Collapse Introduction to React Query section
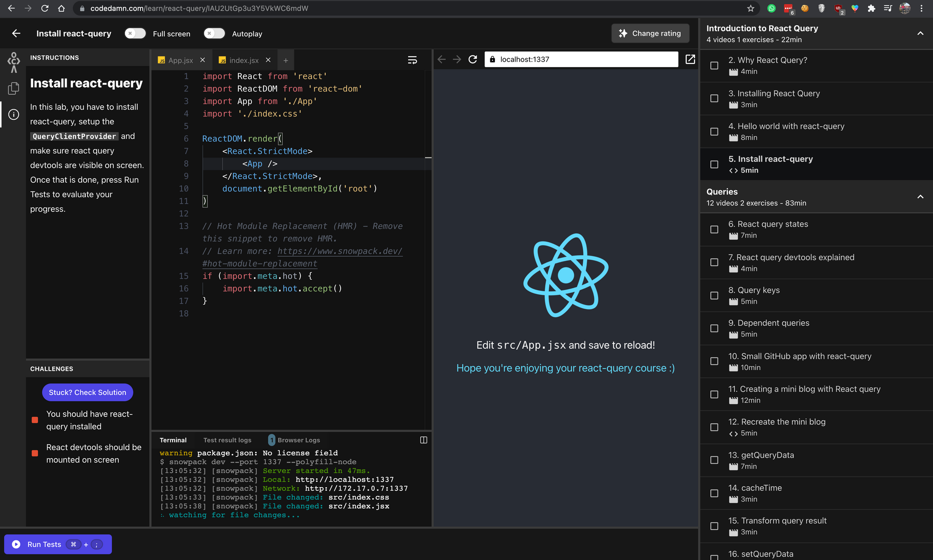 pos(920,34)
